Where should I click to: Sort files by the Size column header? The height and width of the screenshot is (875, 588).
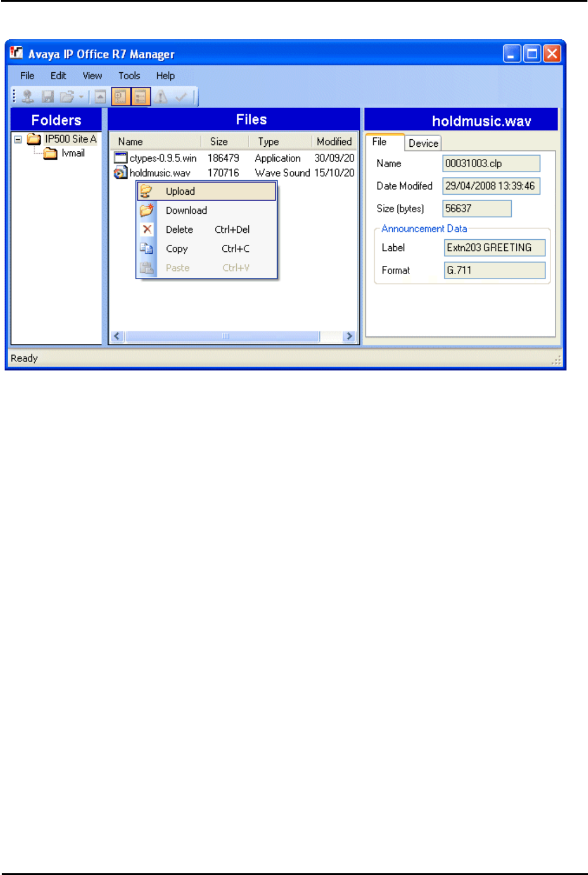pos(225,142)
